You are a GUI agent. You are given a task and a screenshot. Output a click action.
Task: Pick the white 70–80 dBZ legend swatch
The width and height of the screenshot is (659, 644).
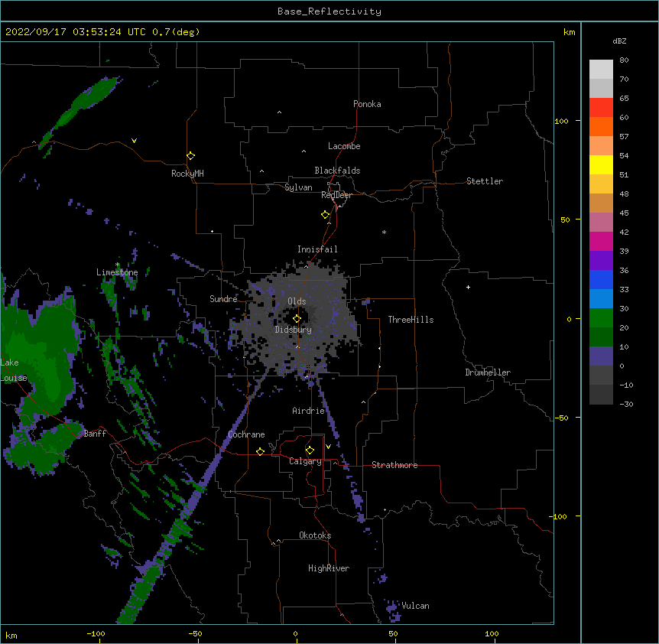601,70
